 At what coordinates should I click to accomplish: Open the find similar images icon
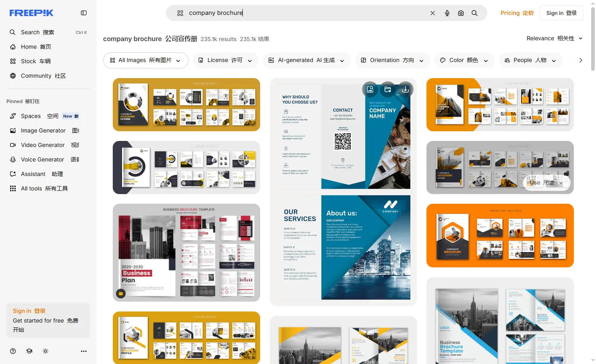click(x=370, y=89)
